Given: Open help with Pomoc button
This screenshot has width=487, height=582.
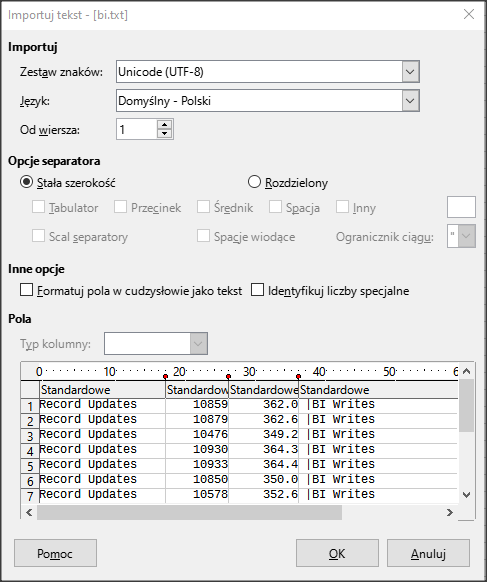Looking at the screenshot, I should (x=55, y=553).
